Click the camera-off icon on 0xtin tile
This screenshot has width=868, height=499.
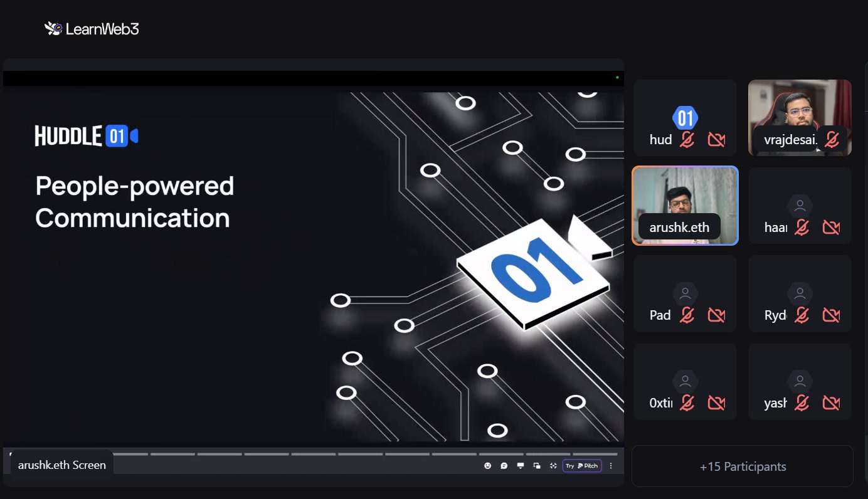[716, 402]
